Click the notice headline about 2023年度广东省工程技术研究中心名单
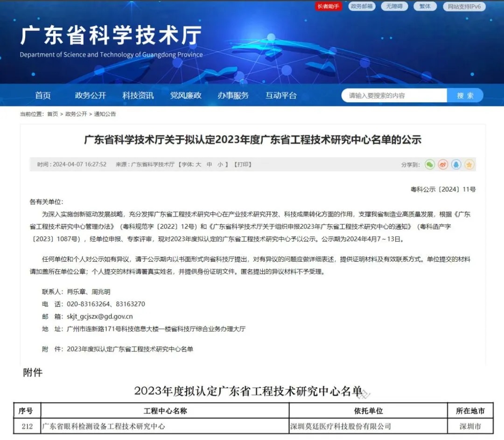Screen dimensions: 504x440 (x=252, y=140)
